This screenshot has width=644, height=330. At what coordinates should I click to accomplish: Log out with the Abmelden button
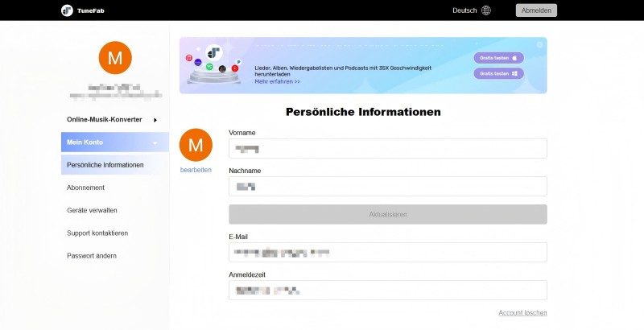pos(536,10)
